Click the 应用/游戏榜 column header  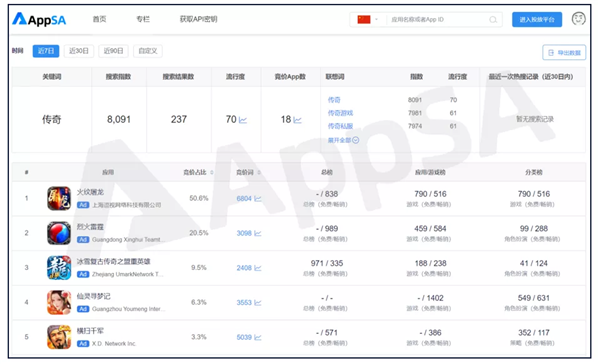click(430, 173)
